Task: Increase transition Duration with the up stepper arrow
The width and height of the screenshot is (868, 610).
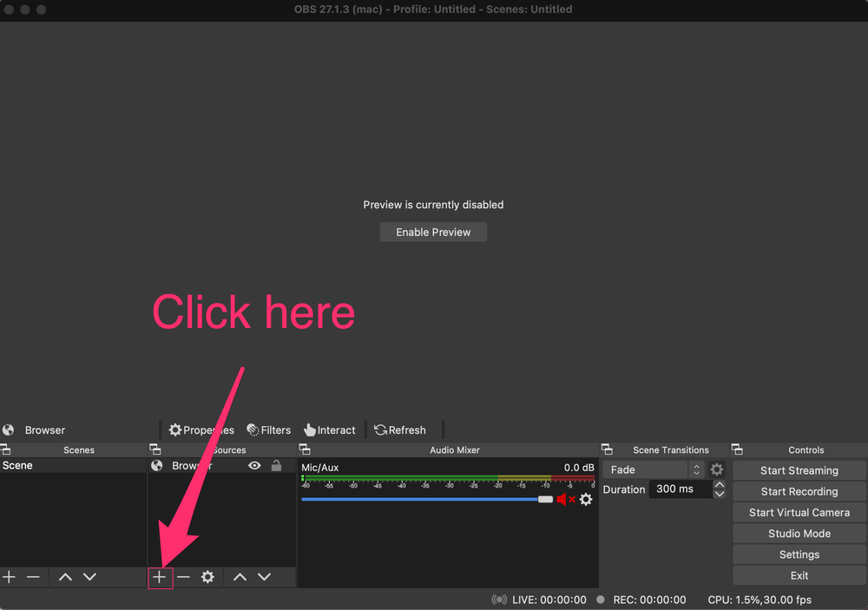Action: point(719,484)
